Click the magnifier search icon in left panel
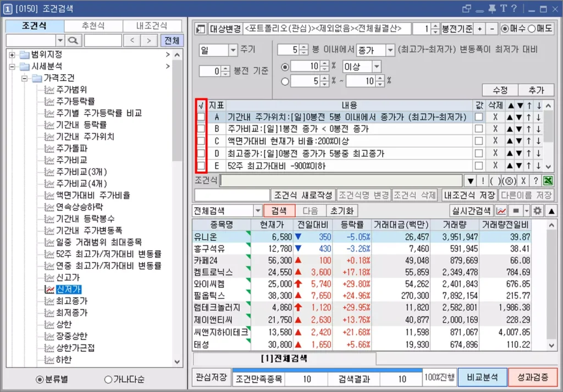This screenshot has width=563, height=392. (73, 41)
